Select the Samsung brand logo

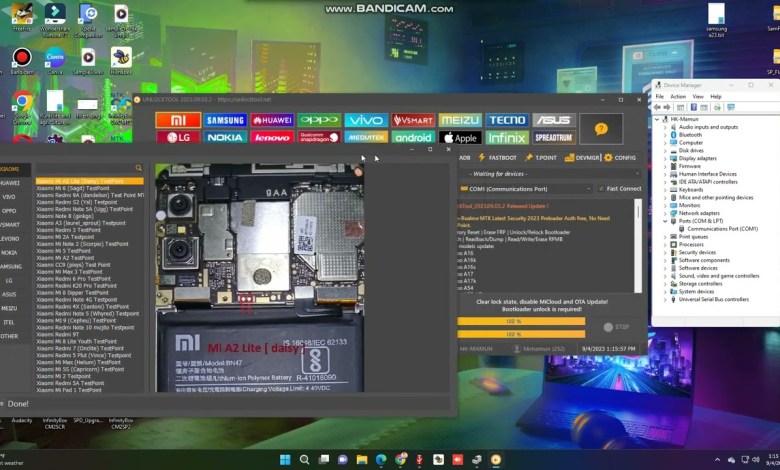(x=225, y=120)
